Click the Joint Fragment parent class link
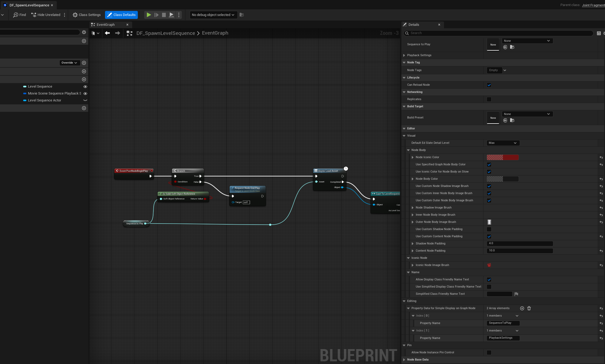 593,5
